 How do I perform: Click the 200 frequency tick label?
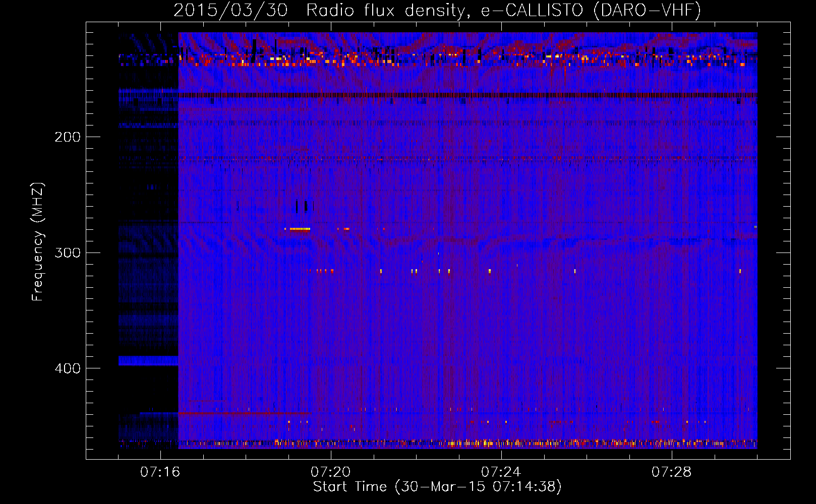[68, 137]
